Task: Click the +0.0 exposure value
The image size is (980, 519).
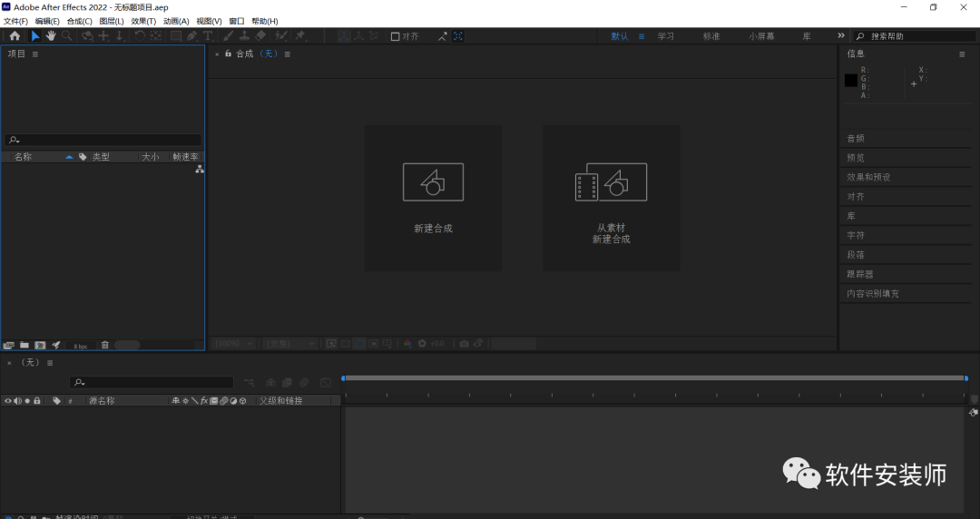Action: pos(436,343)
